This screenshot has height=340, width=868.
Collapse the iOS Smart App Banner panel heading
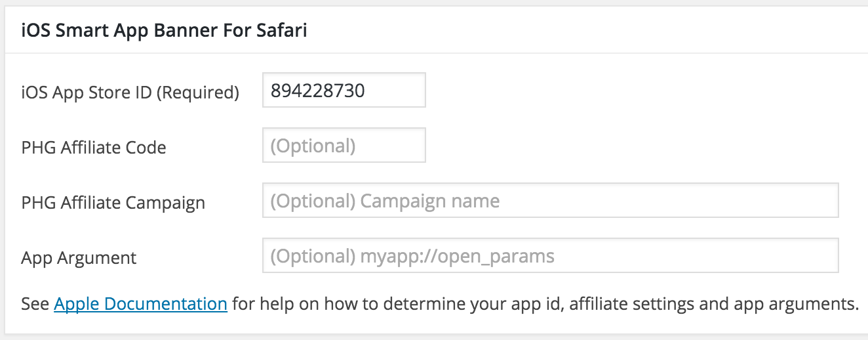click(x=164, y=31)
